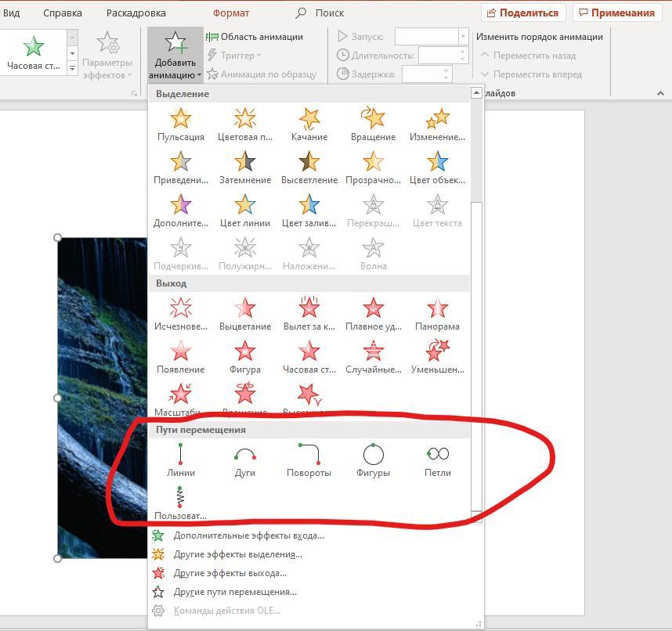This screenshot has height=631, width=672.
Task: Choose the Вылет за к... exit effect
Action: [x=309, y=314]
